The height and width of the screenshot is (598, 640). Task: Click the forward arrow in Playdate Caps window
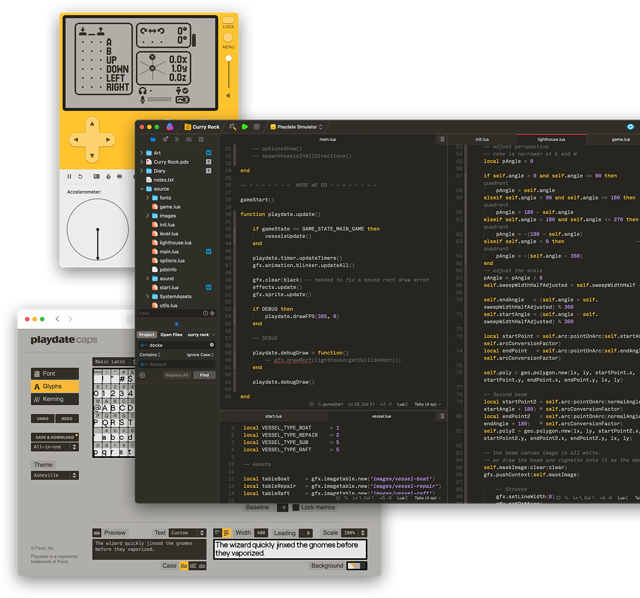tap(70, 319)
